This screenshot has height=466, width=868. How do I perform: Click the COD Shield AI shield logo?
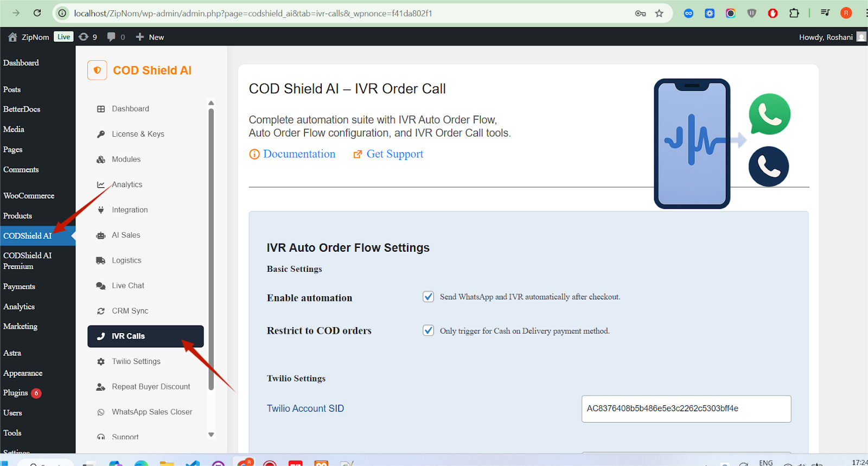(x=97, y=71)
